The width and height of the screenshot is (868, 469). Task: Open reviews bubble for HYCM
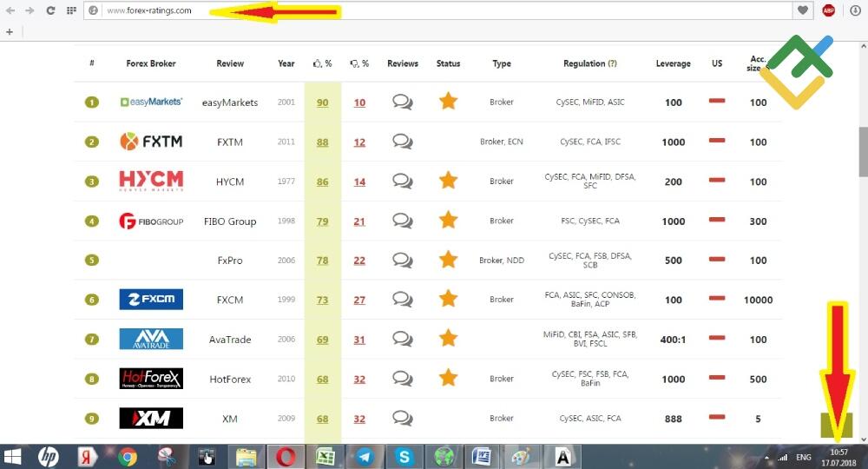403,181
